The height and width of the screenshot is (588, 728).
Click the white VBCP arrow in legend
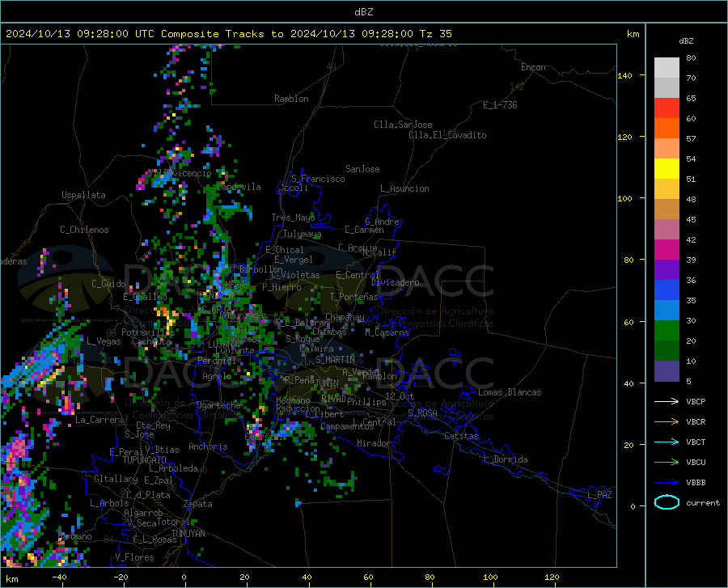click(667, 401)
